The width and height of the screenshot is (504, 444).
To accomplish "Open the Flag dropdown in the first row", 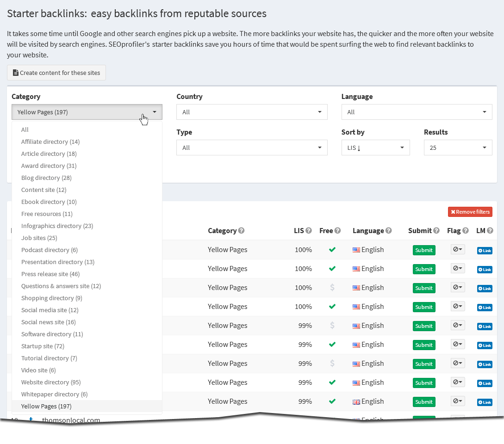I will pos(458,250).
